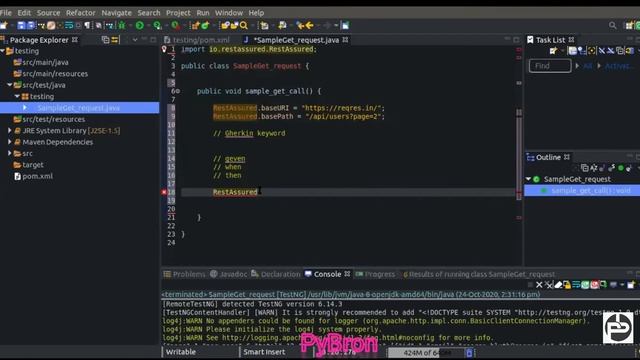Click the All filter link in Task List
The height and width of the screenshot is (360, 640).
pos(588,66)
